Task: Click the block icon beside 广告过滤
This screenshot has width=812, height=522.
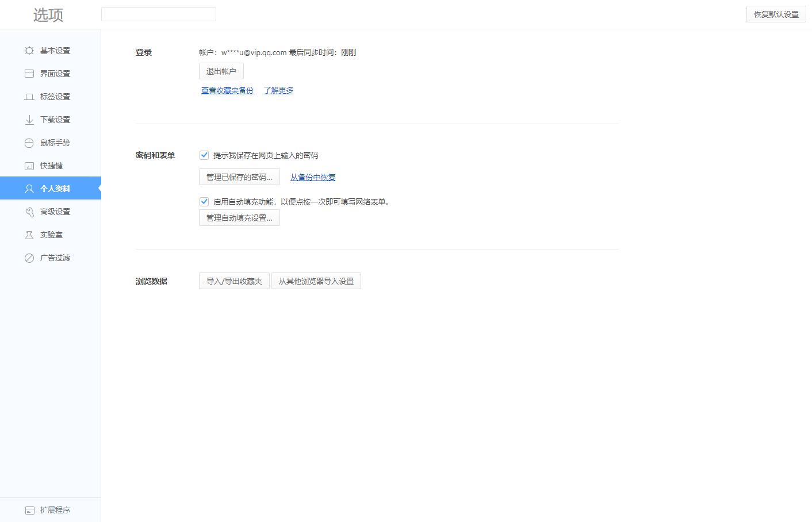Action: tap(29, 258)
